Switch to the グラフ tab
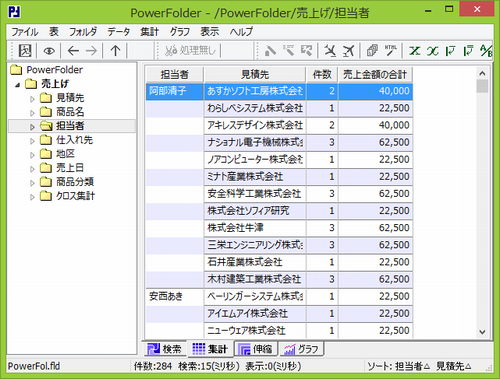This screenshot has width=500, height=379. click(301, 349)
